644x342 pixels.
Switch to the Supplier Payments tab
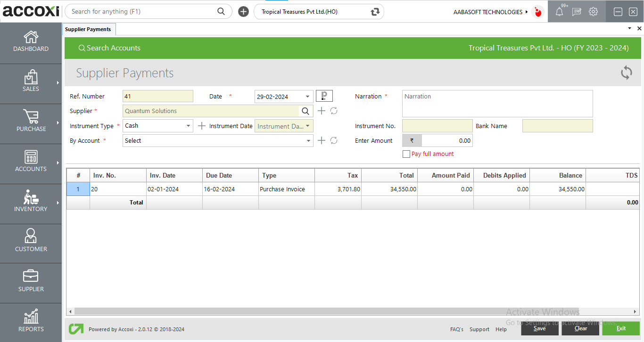(x=89, y=29)
